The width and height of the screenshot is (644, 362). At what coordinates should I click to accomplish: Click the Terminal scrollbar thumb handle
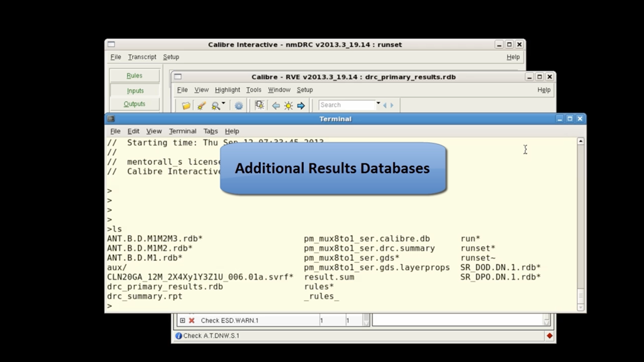pyautogui.click(x=580, y=296)
